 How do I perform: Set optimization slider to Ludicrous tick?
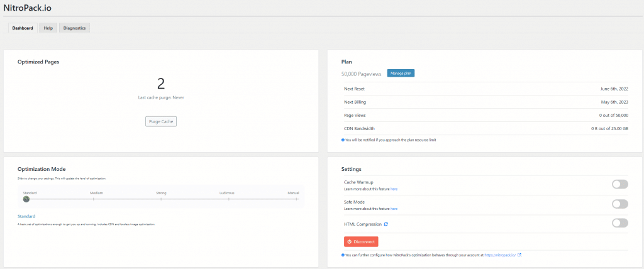(x=228, y=199)
